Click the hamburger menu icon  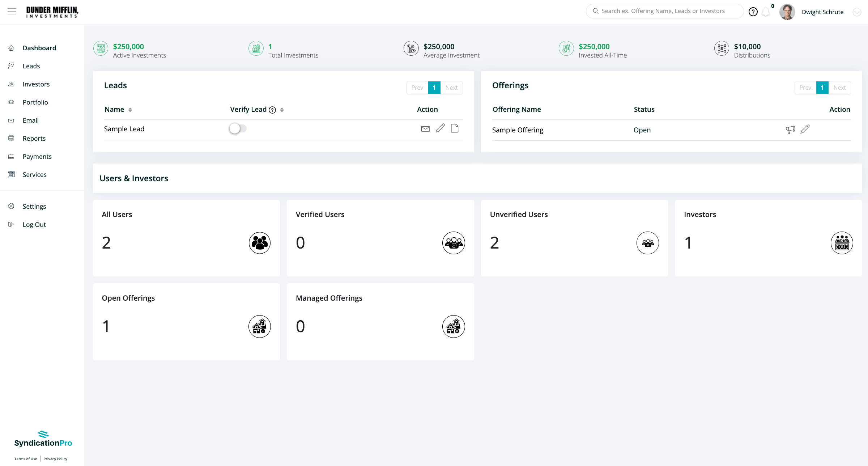[12, 12]
